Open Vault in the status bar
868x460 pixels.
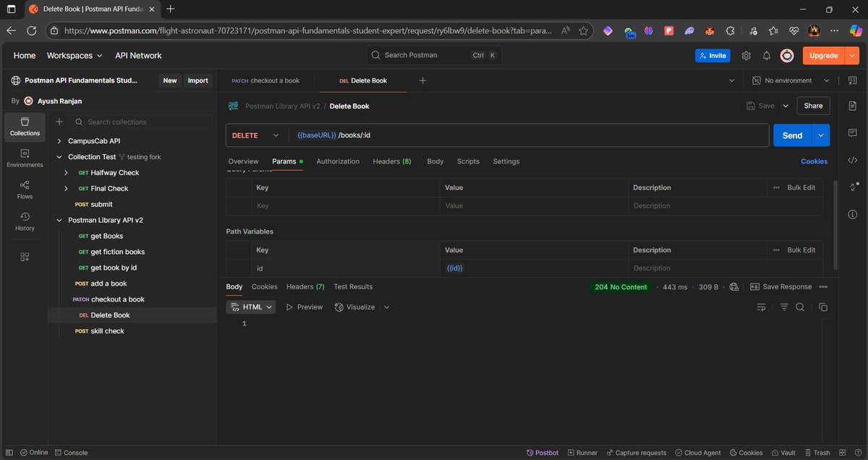783,453
